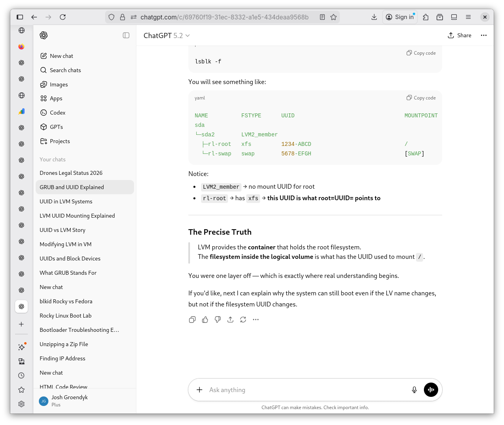Click the microphone dictation icon
Screen dimensions: 504x425
(x=414, y=390)
